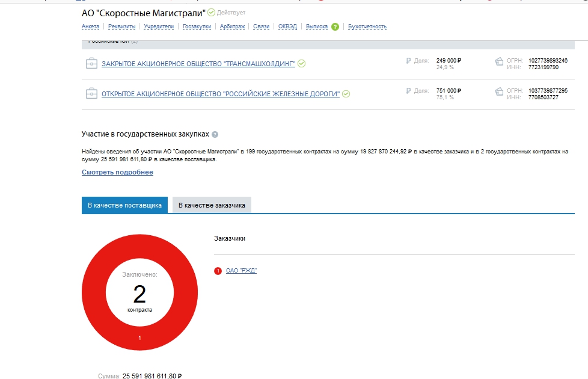Click the Участие в государственных закупках heading
Image resolution: width=588 pixels, height=379 pixels.
145,134
